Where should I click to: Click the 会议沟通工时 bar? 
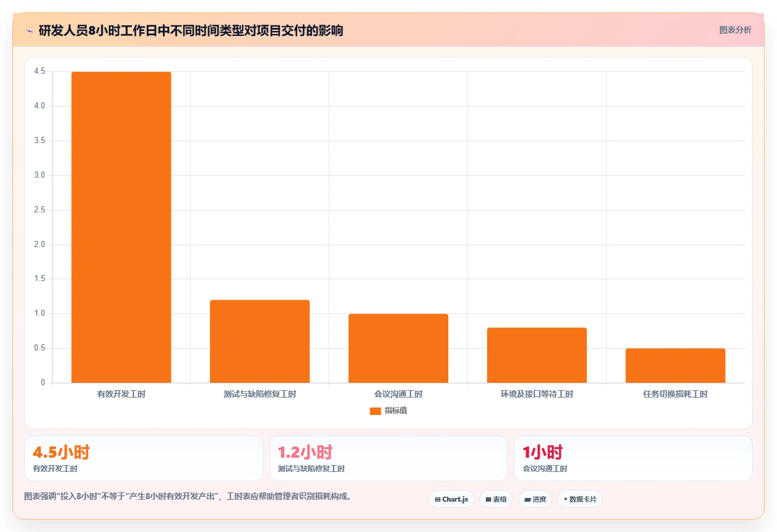(398, 348)
